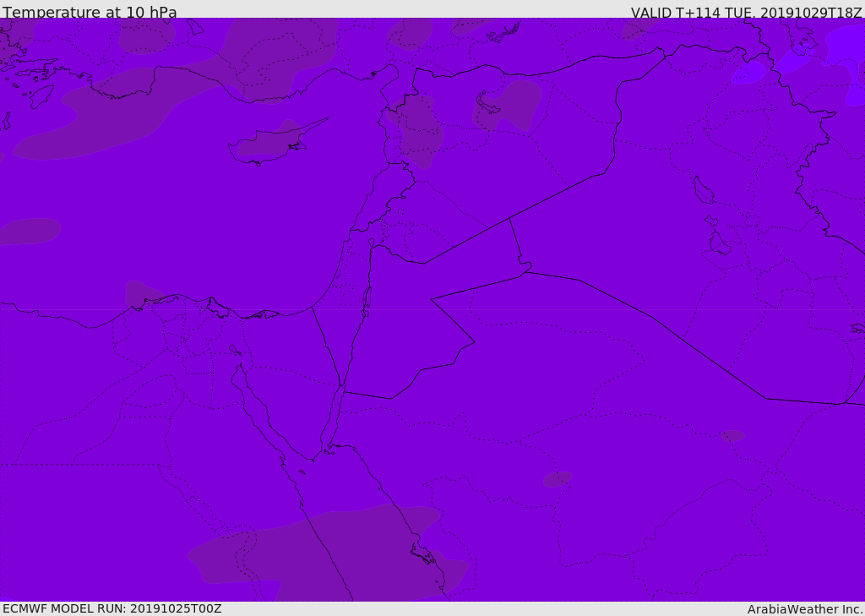Image resolution: width=865 pixels, height=616 pixels.
Task: Click the 'ArabiaWeather Inc' credit text
Action: pyautogui.click(x=804, y=609)
